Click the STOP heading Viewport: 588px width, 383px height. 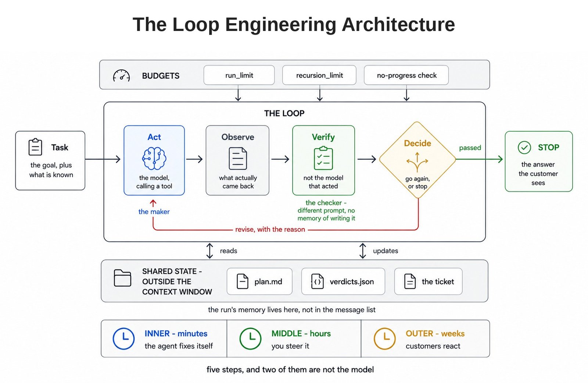[x=549, y=148]
